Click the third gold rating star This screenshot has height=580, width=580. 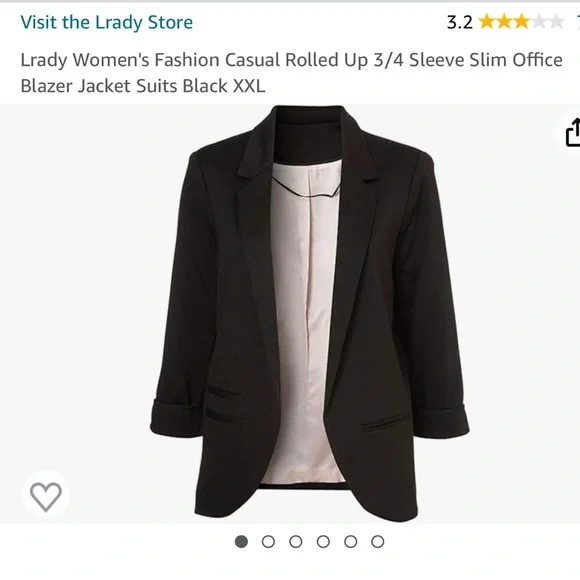[522, 22]
